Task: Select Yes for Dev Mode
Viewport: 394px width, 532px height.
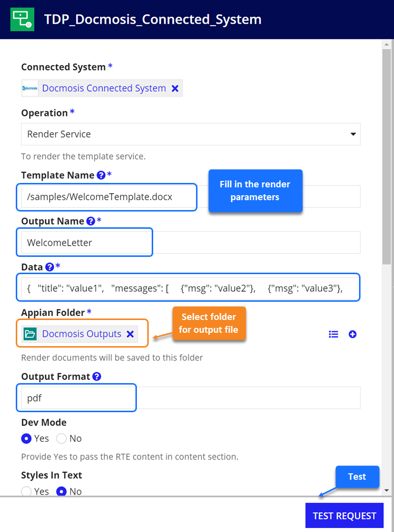Action: (27, 438)
